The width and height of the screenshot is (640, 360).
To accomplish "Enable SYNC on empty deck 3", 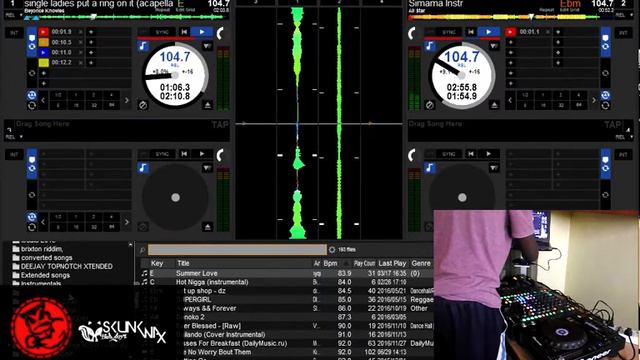I will click(162, 154).
